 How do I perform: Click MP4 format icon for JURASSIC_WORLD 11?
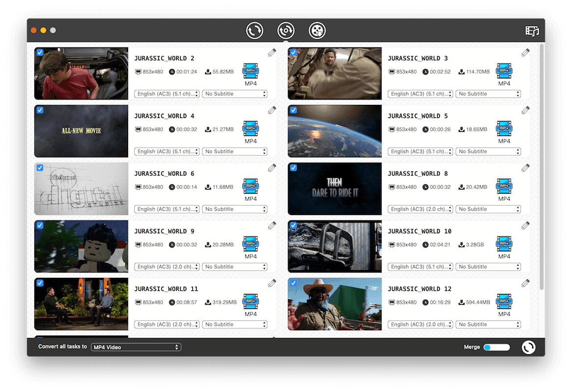251,302
